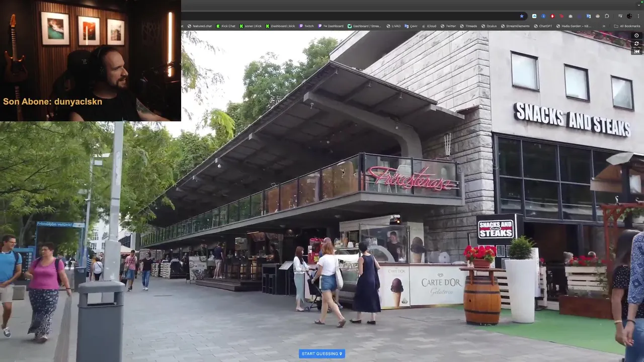Open the Chrome three-dot menu
This screenshot has width=644, height=362.
[638, 16]
